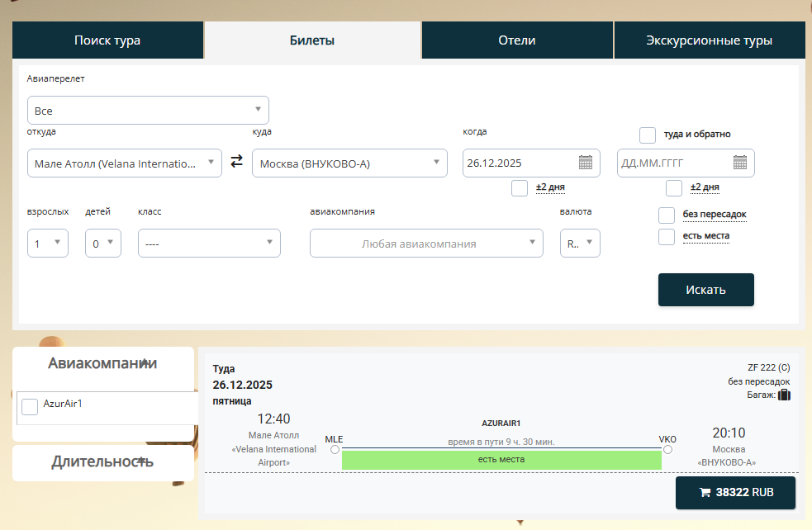Click the MLE departure point marker
This screenshot has height=530, width=812.
click(335, 450)
